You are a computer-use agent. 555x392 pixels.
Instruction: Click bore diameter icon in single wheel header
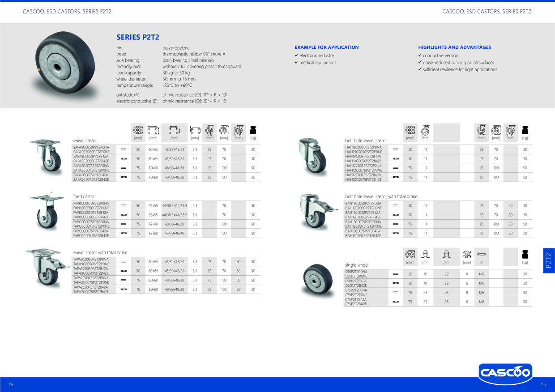[x=467, y=254]
